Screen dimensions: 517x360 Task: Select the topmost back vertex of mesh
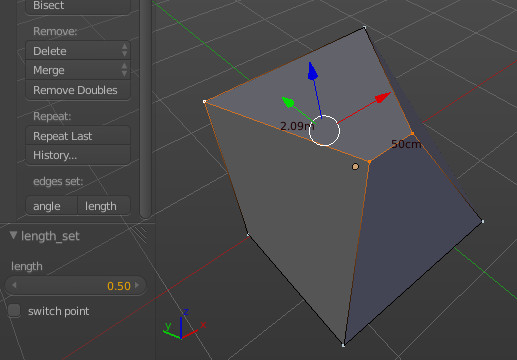point(365,27)
